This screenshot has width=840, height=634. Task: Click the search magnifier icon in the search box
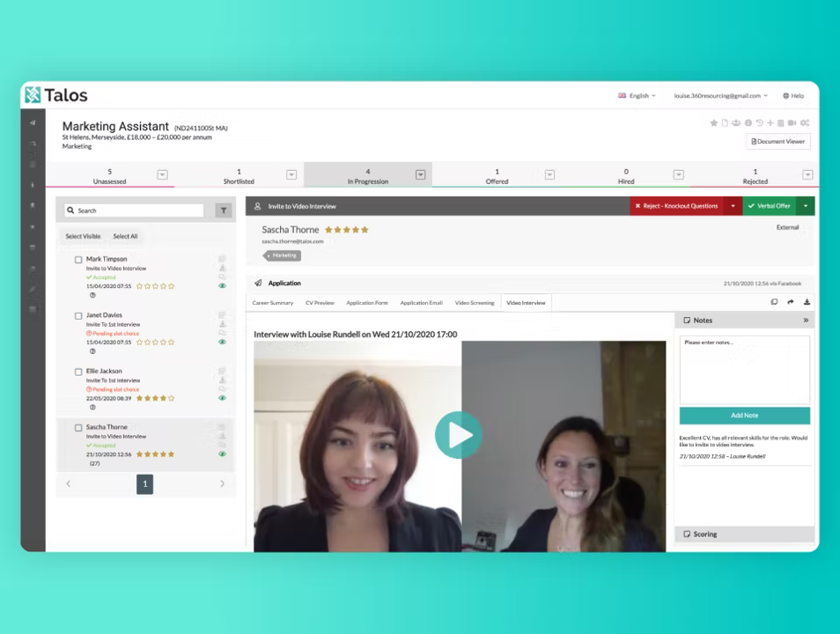coord(71,210)
